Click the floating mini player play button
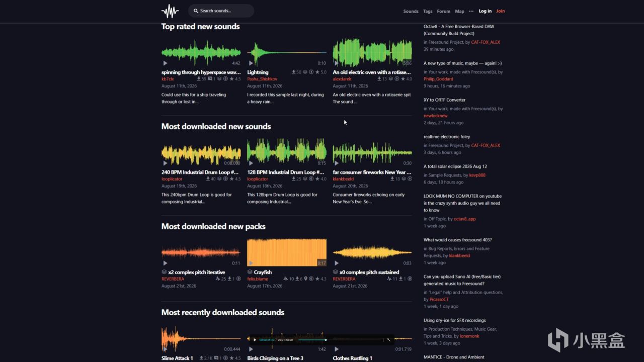 [255, 340]
